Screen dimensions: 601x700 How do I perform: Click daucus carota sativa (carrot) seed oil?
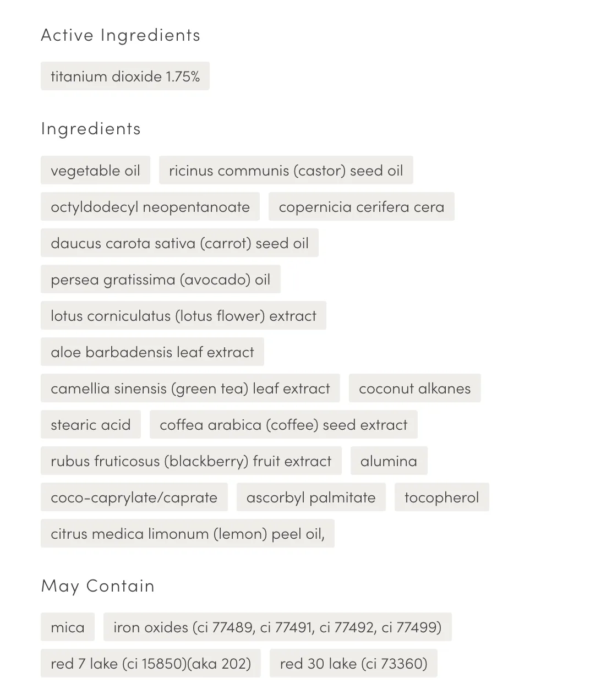(x=179, y=243)
